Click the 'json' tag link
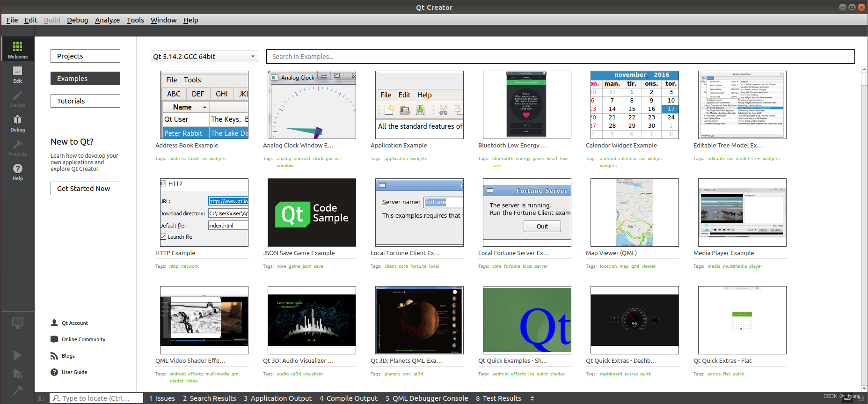The image size is (868, 404). [307, 266]
